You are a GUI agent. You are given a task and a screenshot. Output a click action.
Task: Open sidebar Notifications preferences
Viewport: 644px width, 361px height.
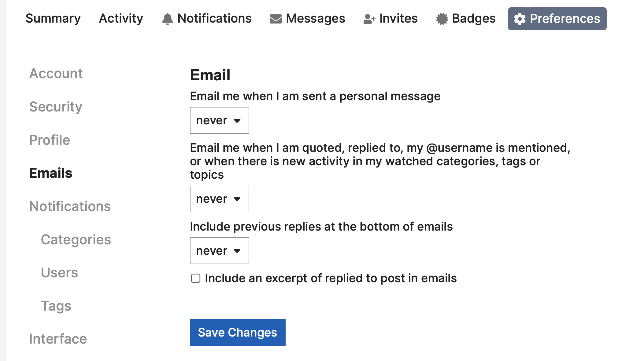click(x=70, y=206)
